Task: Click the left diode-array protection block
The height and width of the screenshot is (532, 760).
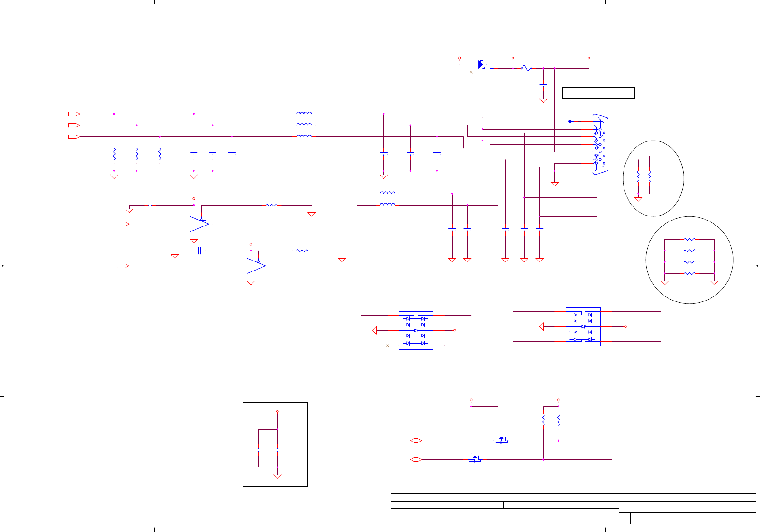Action: pyautogui.click(x=416, y=331)
